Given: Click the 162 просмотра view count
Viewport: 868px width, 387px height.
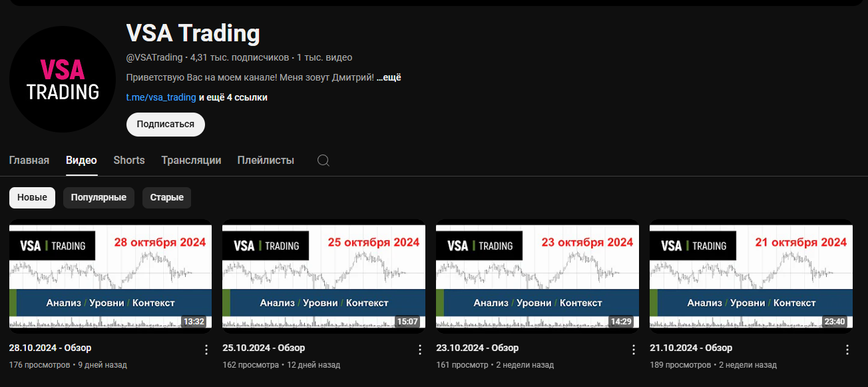Looking at the screenshot, I should coord(251,365).
